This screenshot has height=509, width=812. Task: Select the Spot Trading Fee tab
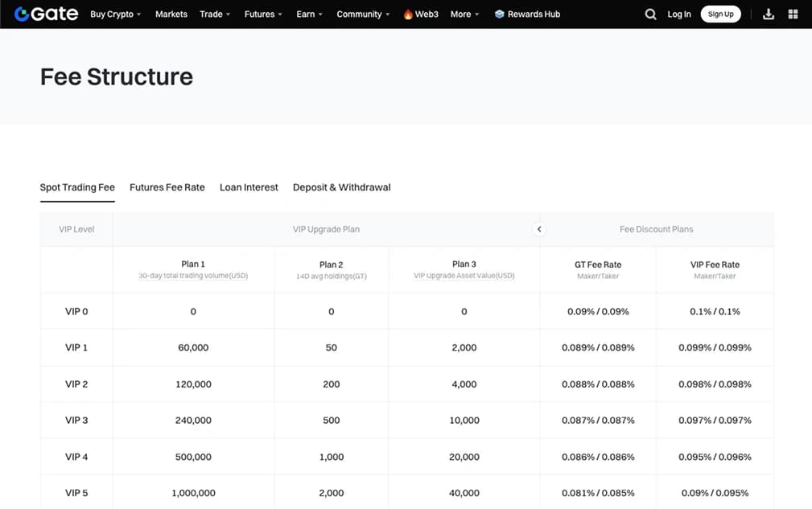(77, 187)
